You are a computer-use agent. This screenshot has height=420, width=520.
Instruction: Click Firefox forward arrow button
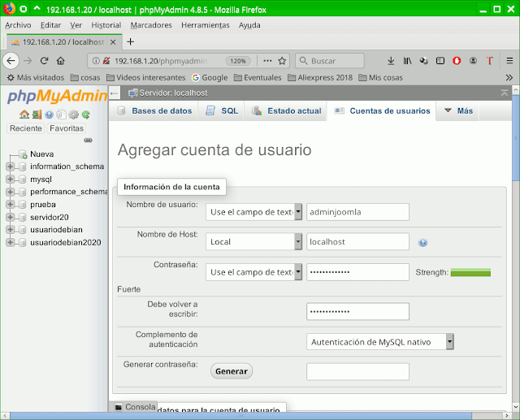(28, 61)
